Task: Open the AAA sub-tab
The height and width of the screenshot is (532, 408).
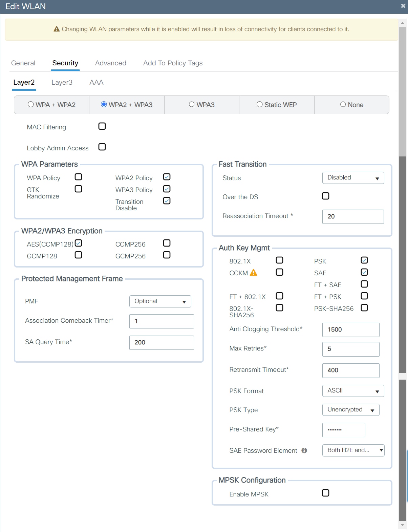Action: coord(96,82)
